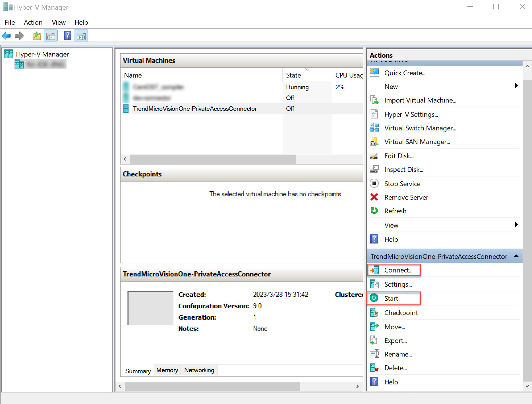Viewport: 532px width, 404px height.
Task: Select the Import Virtual Machine action
Action: (420, 100)
